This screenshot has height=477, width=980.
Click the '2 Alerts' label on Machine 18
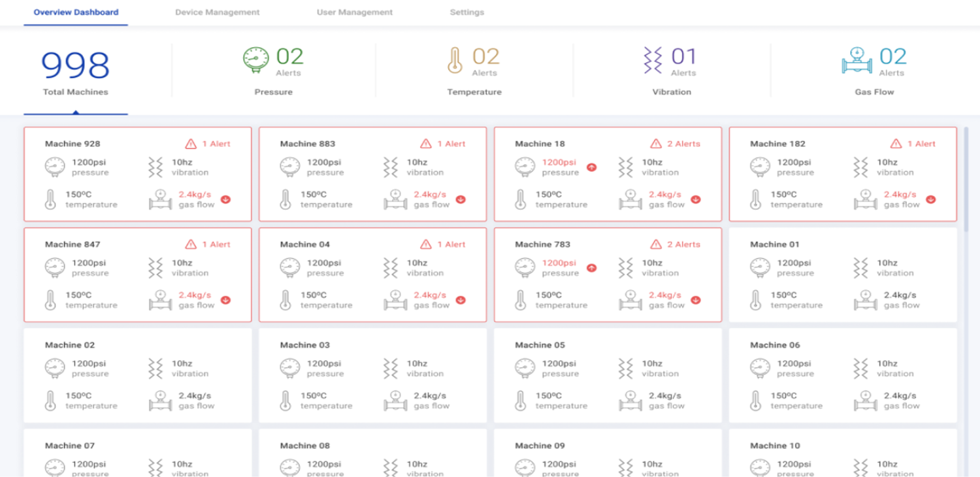point(683,144)
